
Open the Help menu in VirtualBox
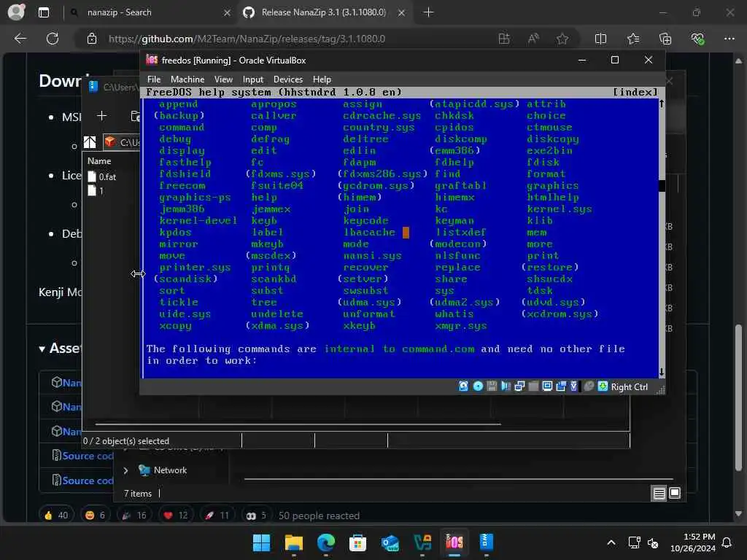[322, 79]
